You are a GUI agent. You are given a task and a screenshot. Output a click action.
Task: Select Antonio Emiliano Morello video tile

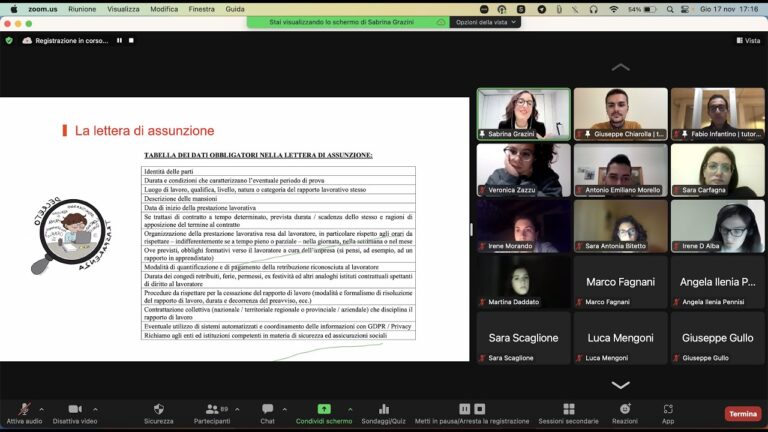[621, 170]
